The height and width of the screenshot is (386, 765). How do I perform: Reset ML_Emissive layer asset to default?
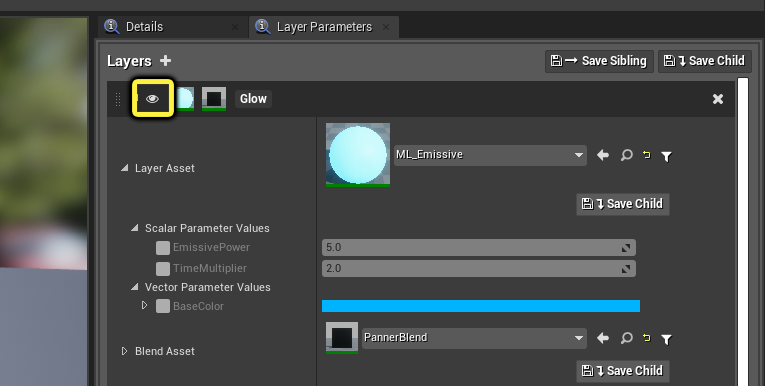tap(646, 155)
